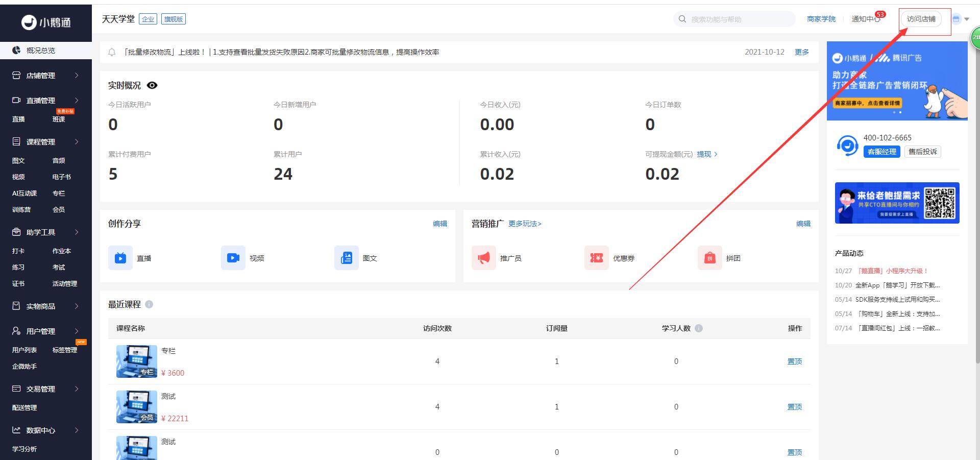Click the 推广员 megaphone icon
This screenshot has height=460, width=980.
tap(484, 258)
